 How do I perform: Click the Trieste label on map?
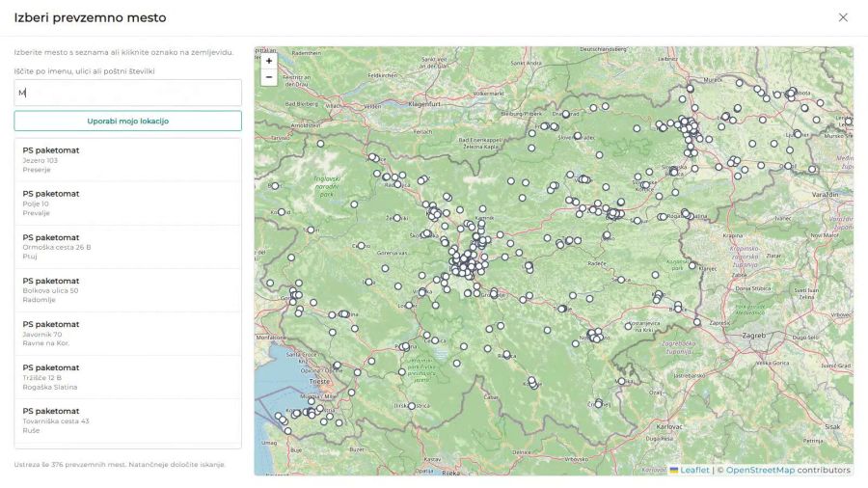click(319, 382)
